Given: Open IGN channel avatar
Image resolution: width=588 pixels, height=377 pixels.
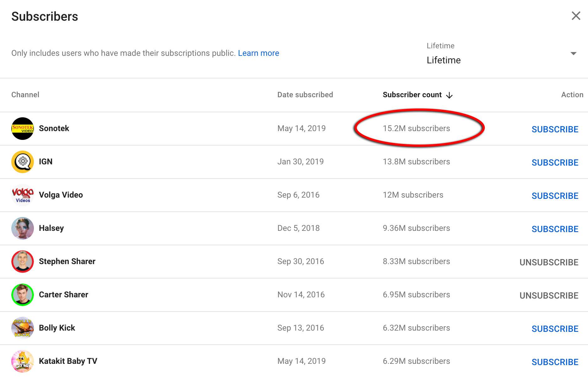Looking at the screenshot, I should [23, 162].
